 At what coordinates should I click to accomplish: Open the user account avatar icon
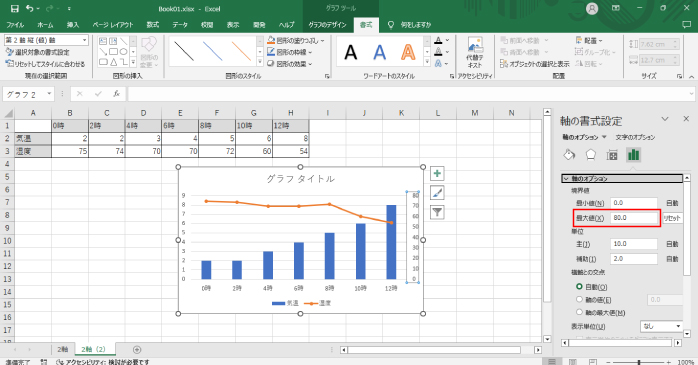[592, 8]
